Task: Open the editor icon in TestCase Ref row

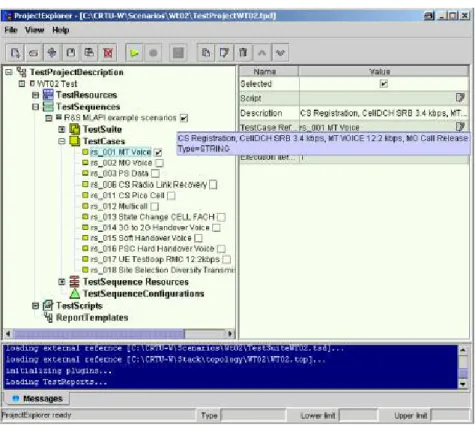Action: [x=460, y=127]
